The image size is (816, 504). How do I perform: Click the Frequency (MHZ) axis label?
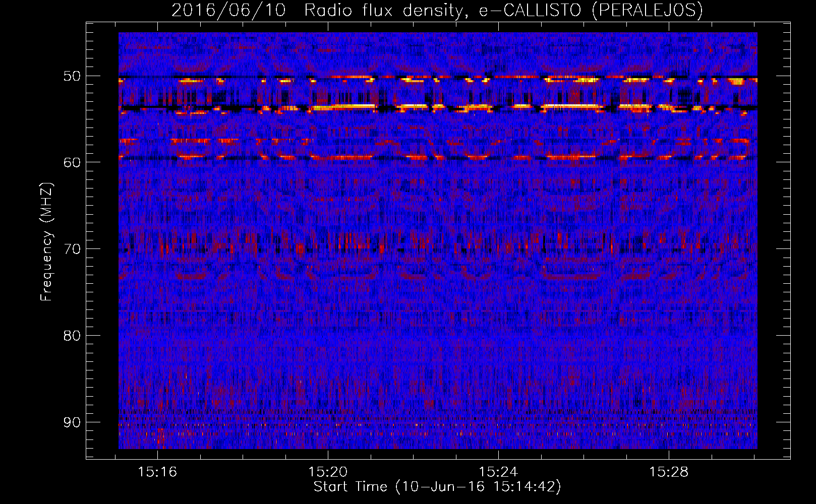click(46, 242)
